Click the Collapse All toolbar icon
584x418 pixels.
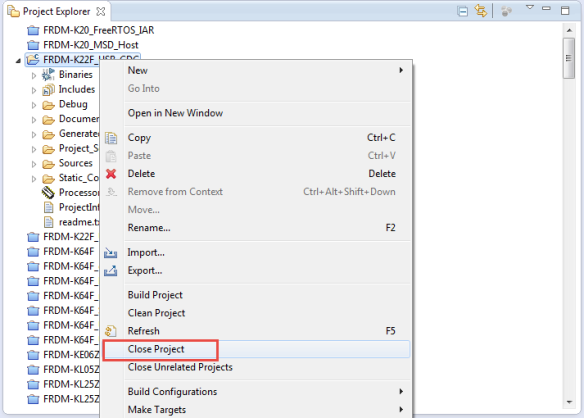[x=462, y=12]
